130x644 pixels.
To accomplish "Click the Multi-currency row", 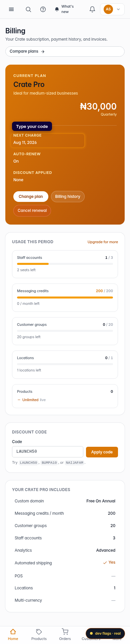I will click(x=65, y=600).
